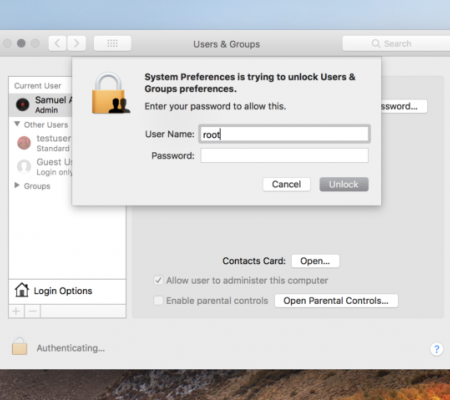Remove a user with the minus button
The width and height of the screenshot is (450, 400).
(33, 312)
